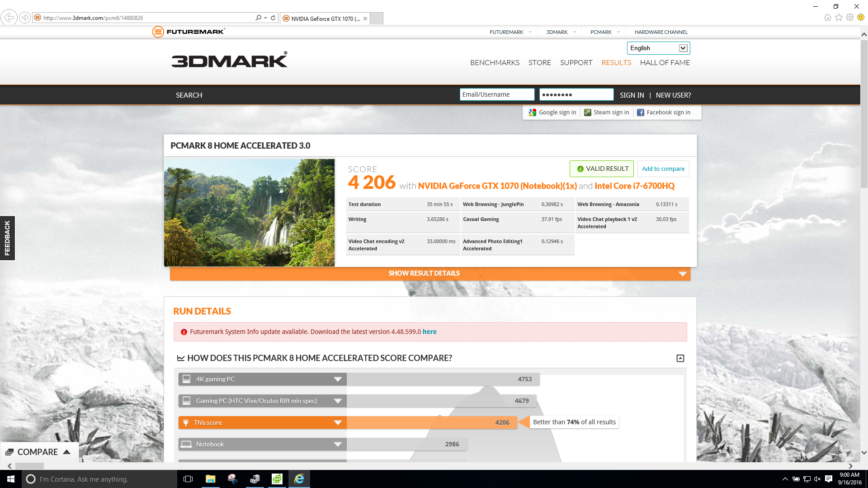The height and width of the screenshot is (488, 868).
Task: Open favorites star icon
Action: (839, 18)
